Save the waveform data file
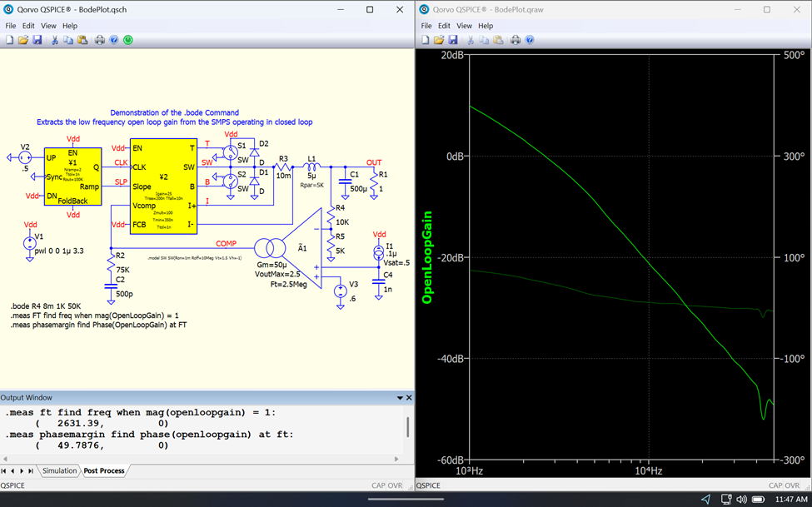 [x=453, y=40]
